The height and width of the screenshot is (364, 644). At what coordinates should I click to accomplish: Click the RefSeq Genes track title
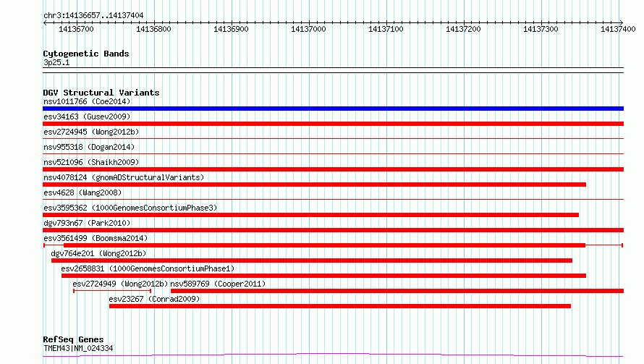pyautogui.click(x=73, y=340)
